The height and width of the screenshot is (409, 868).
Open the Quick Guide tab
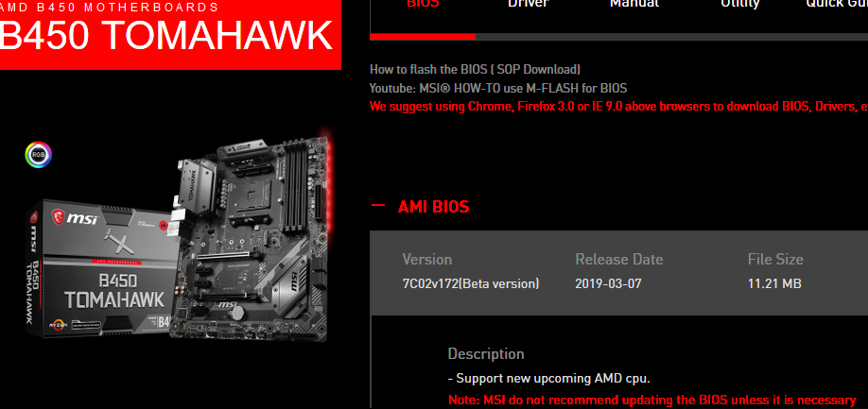pyautogui.click(x=837, y=4)
